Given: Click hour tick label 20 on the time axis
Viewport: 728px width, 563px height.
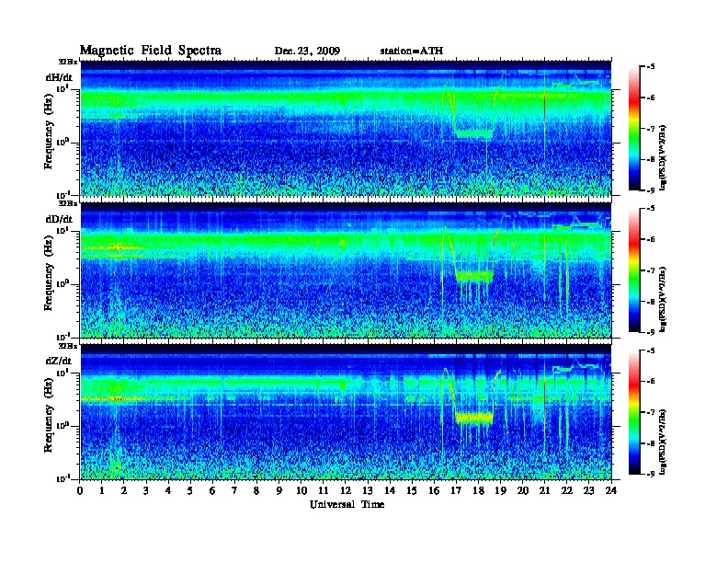Looking at the screenshot, I should click(x=523, y=490).
